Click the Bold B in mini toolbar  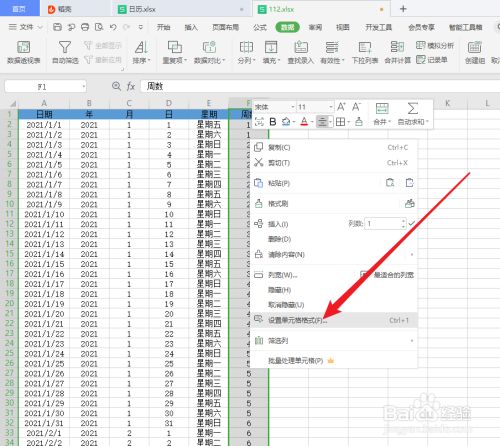pyautogui.click(x=273, y=122)
